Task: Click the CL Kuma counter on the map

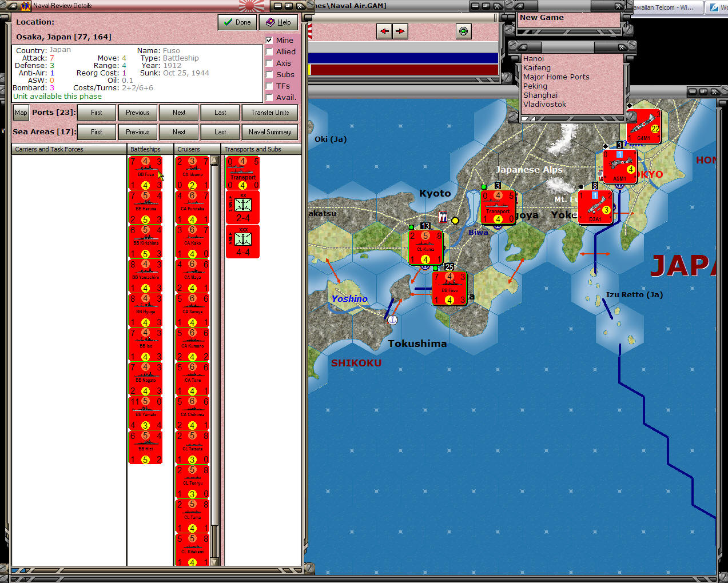Action: [x=425, y=247]
